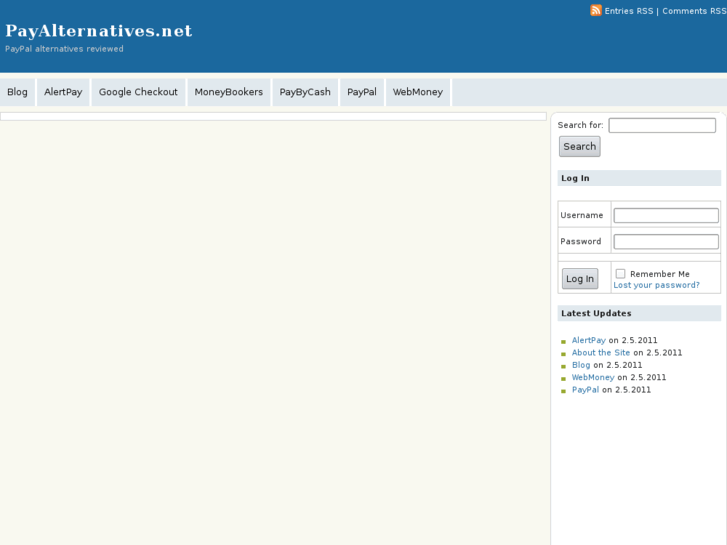The width and height of the screenshot is (727, 545).
Task: Open AlertPay in Latest Updates
Action: [x=588, y=340]
